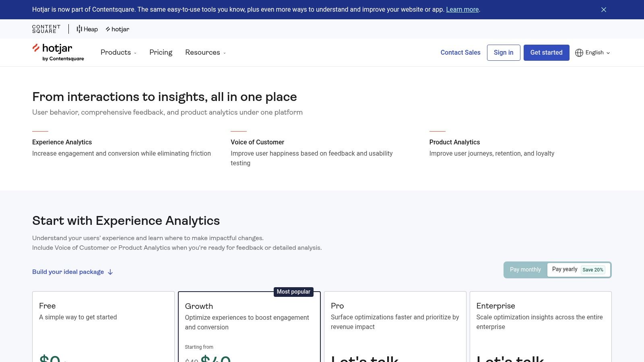Click the Contentsquare logo

45,29
